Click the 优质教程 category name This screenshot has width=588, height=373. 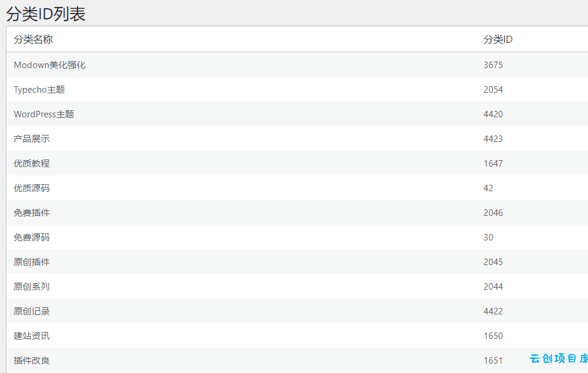tap(32, 164)
